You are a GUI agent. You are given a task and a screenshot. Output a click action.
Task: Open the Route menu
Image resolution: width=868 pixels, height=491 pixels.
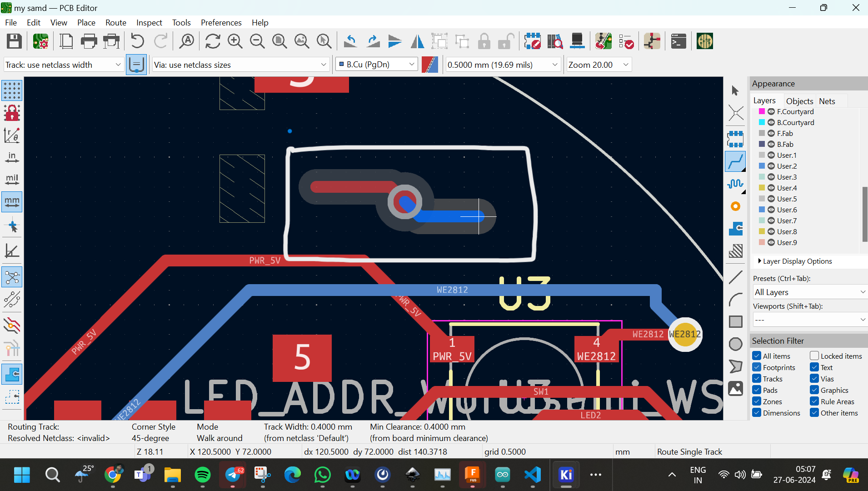pos(116,22)
